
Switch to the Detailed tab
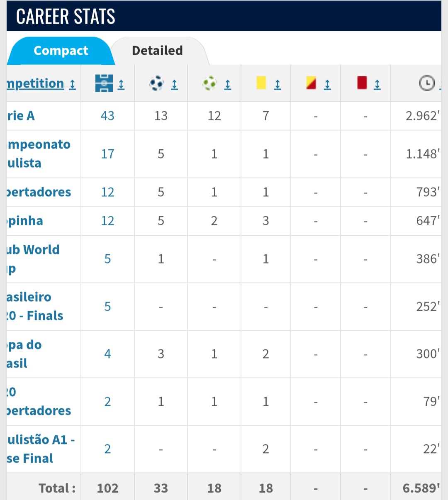pyautogui.click(x=157, y=51)
